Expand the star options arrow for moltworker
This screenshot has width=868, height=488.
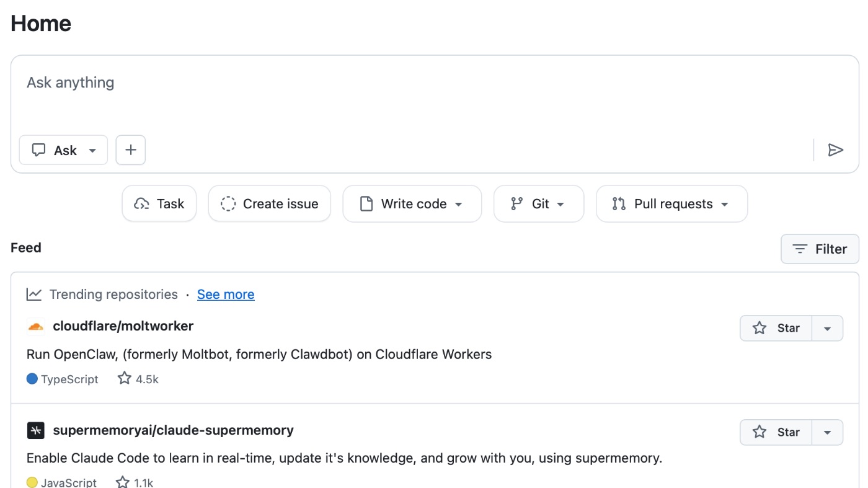coord(828,328)
